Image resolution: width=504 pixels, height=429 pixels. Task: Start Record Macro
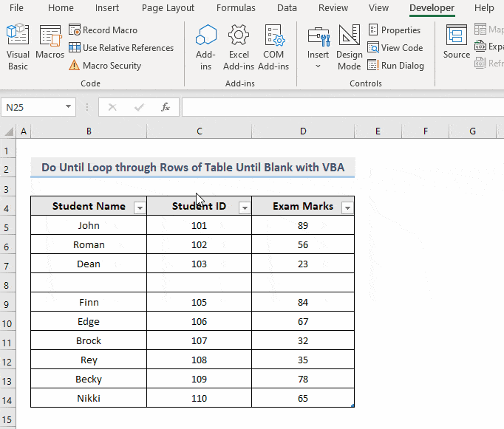point(103,30)
